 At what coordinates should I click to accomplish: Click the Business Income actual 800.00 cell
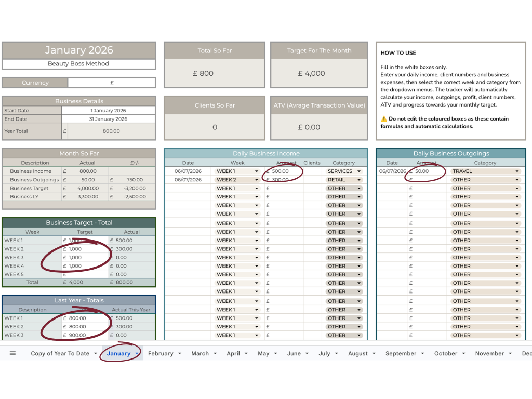tap(88, 171)
